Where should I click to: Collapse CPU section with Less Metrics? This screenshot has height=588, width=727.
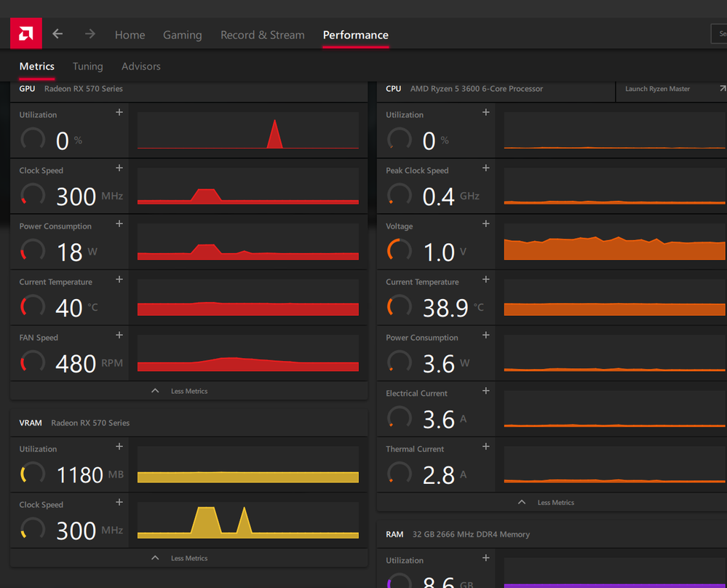pyautogui.click(x=547, y=502)
